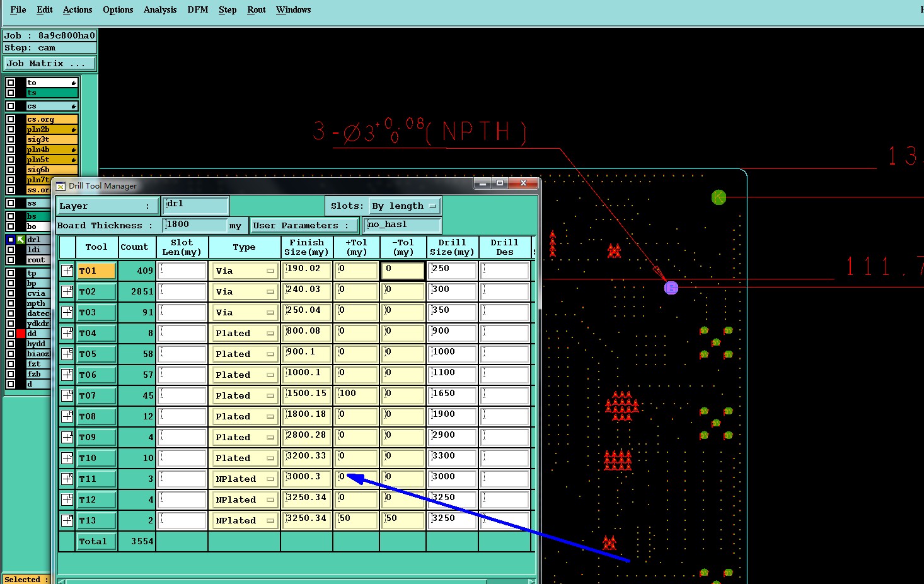Click the edit marker on the 'to' layer
This screenshot has width=924, height=584.
point(74,83)
